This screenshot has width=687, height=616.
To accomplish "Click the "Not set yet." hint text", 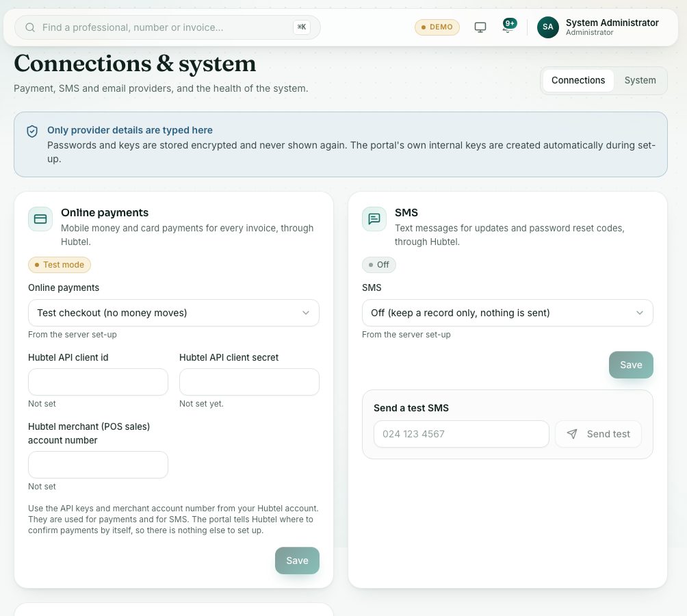I will pyautogui.click(x=201, y=404).
